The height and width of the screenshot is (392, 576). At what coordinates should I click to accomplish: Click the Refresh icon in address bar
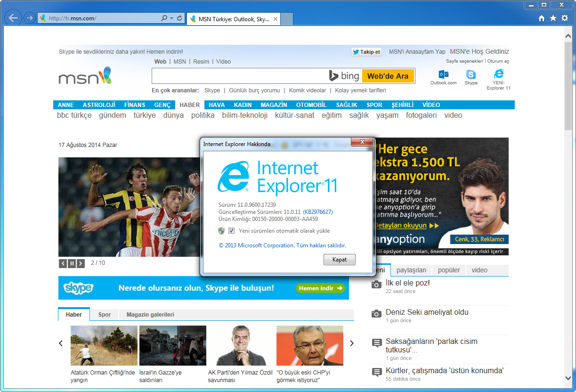[x=179, y=18]
